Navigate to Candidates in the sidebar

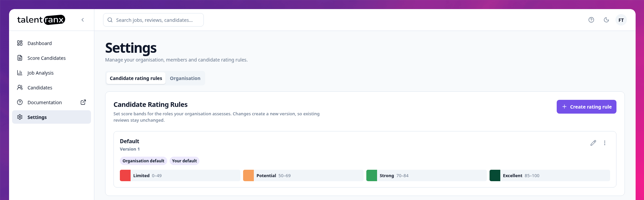pos(51,87)
